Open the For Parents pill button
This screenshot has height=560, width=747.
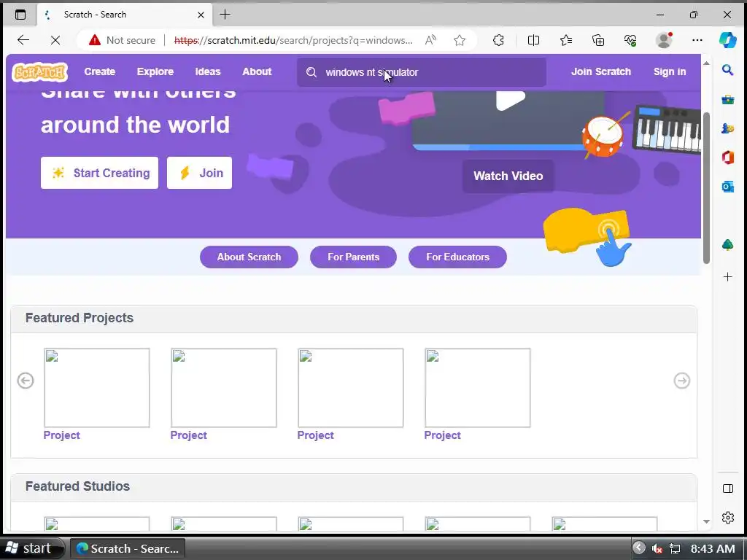click(354, 257)
